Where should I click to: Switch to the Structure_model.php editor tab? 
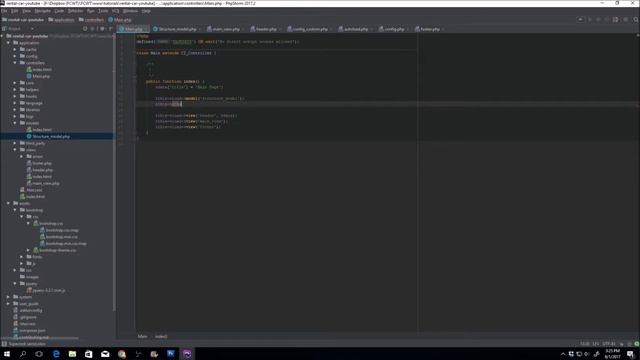click(175, 29)
